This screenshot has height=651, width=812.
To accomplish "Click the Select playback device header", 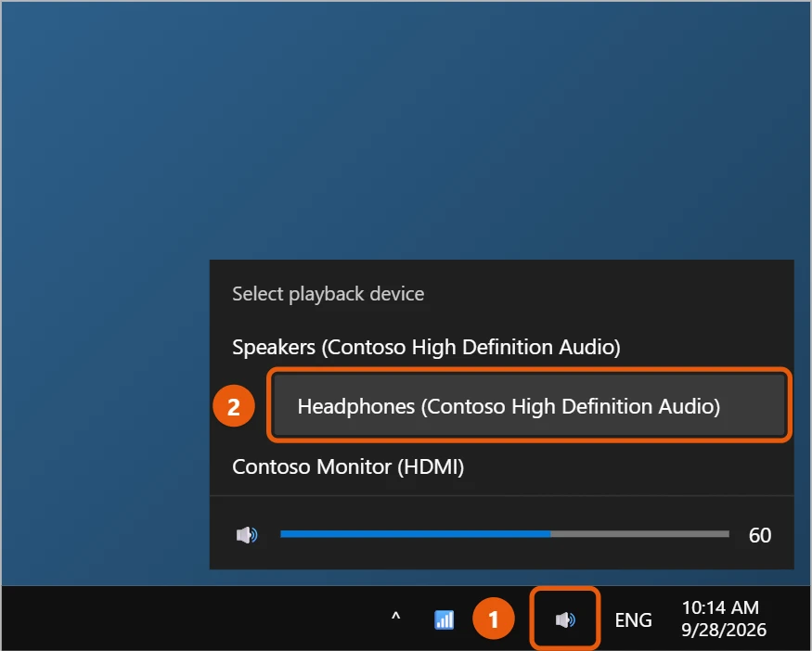I will [328, 294].
